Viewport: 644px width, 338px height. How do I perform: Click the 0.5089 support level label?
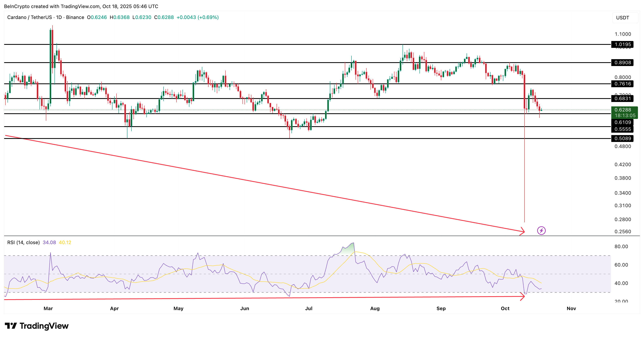623,138
